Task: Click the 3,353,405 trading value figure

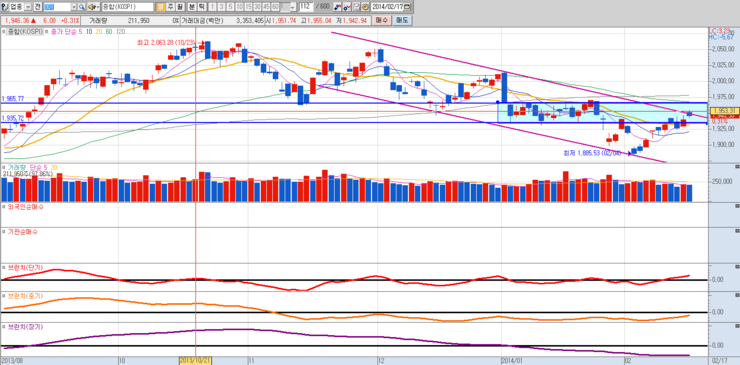Action: click(x=250, y=21)
